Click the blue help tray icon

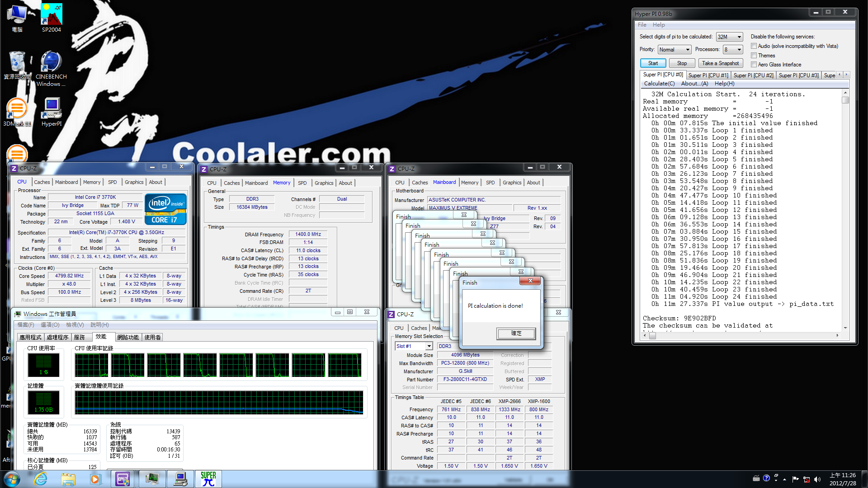(766, 478)
